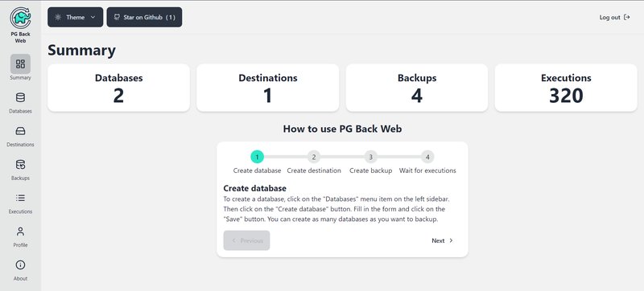Click the About info icon

[x=20, y=264]
